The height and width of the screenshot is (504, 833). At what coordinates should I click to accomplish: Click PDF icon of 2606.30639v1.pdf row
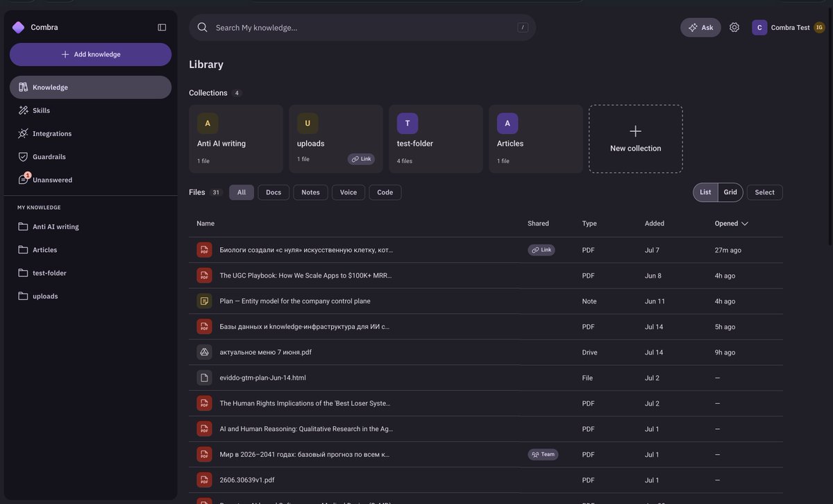pos(204,480)
